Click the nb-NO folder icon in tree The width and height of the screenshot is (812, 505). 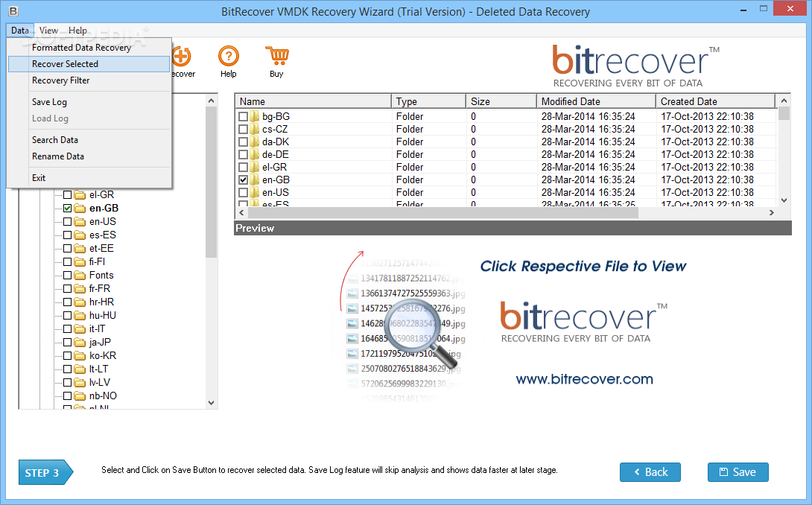coord(80,396)
